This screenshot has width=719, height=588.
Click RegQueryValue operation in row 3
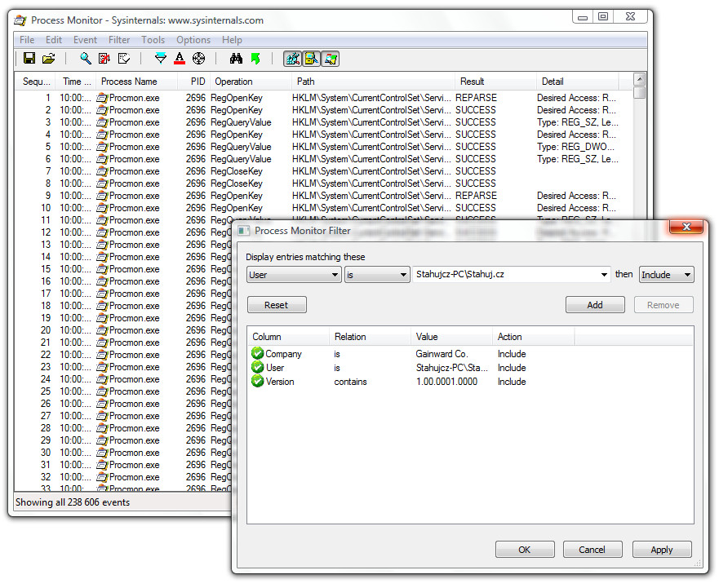[241, 122]
